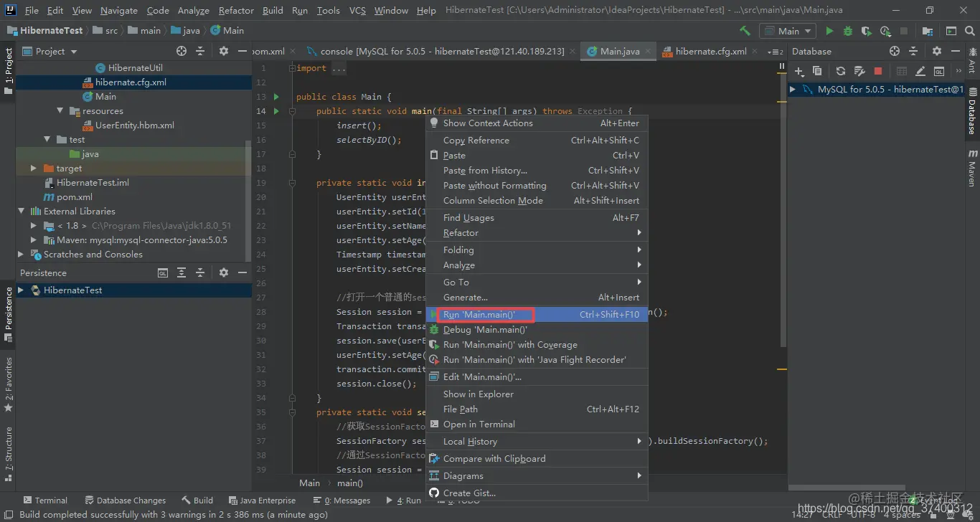980x522 pixels.
Task: Expand the folded import block on line 1
Action: [291, 68]
